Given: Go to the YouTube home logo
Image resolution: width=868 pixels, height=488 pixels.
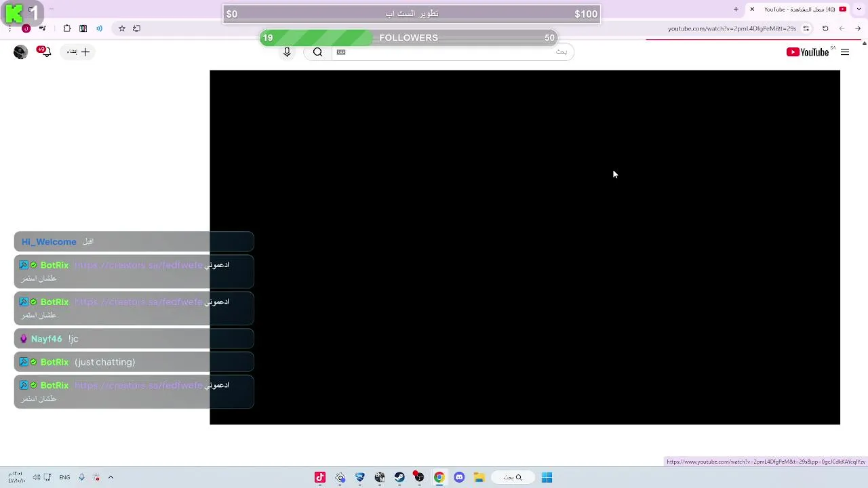Looking at the screenshot, I should click(x=808, y=52).
